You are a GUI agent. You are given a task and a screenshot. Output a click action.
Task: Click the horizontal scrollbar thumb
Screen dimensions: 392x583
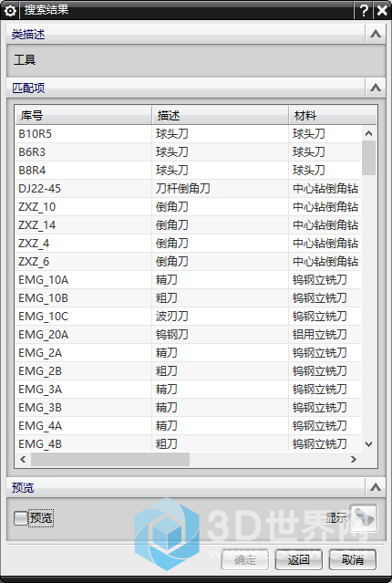[x=110, y=459]
